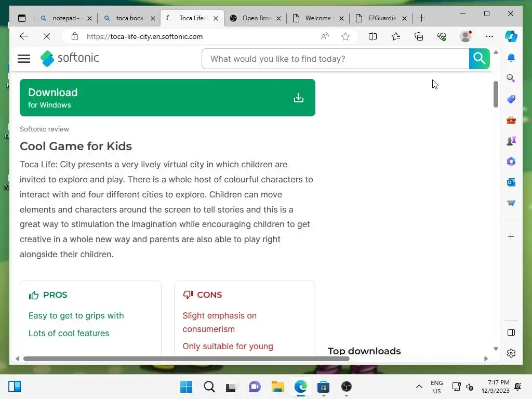Go back to previous page
Screen dimensions: 532x399
tap(24, 36)
